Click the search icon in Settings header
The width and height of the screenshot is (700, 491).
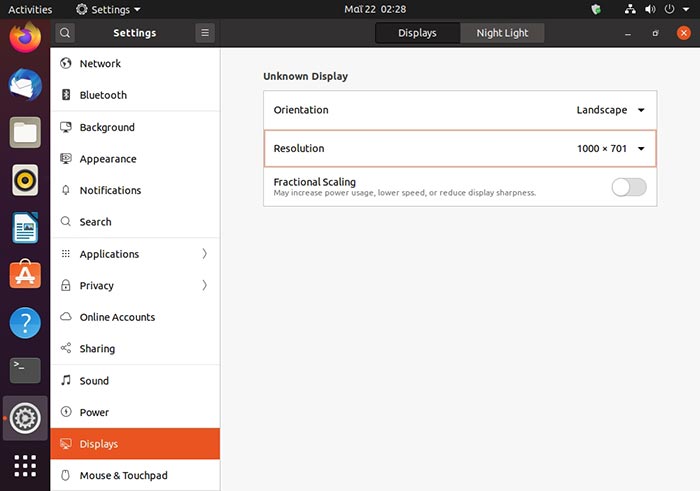point(65,33)
